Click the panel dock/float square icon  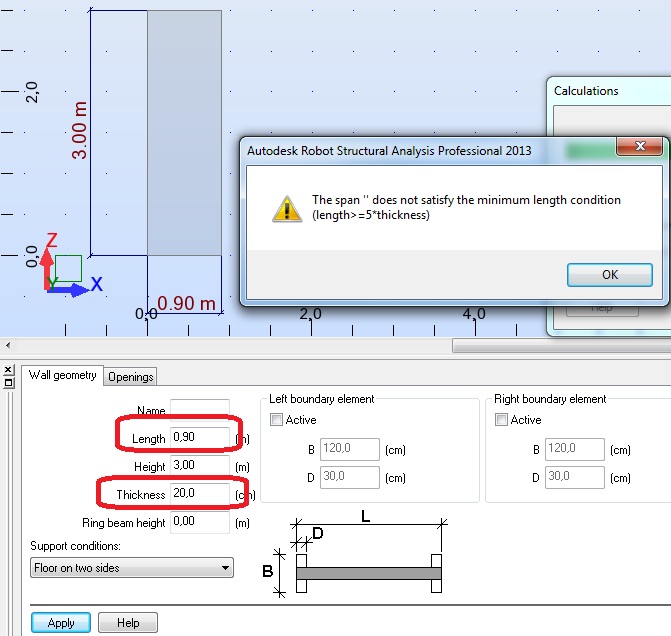pos(8,383)
